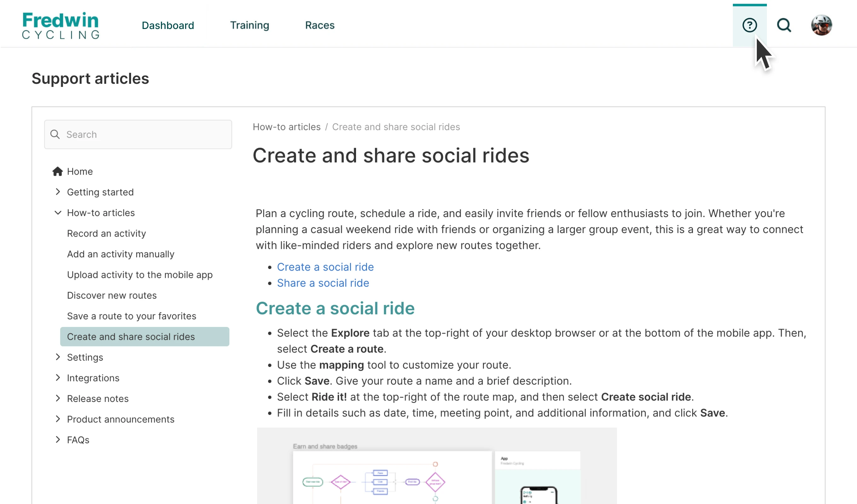Expand the Getting started section
The image size is (857, 504).
point(58,192)
